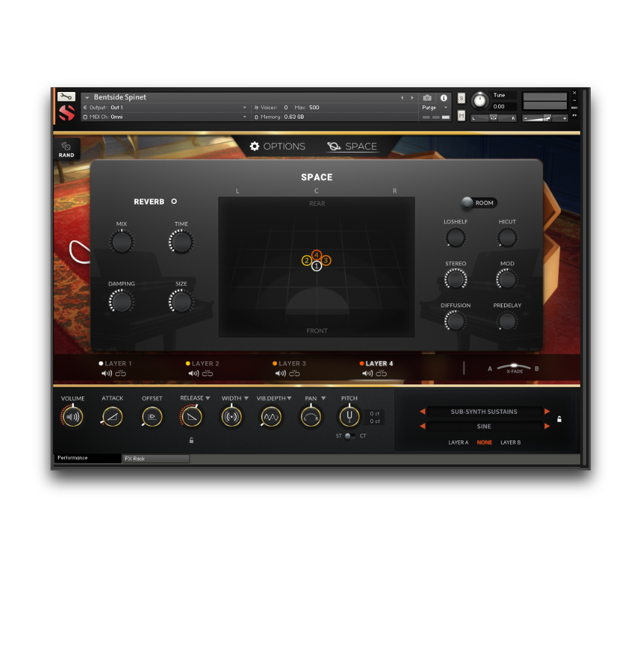Open the instrument info panel via the i icon
The width and height of the screenshot is (644, 649).
pos(444,97)
